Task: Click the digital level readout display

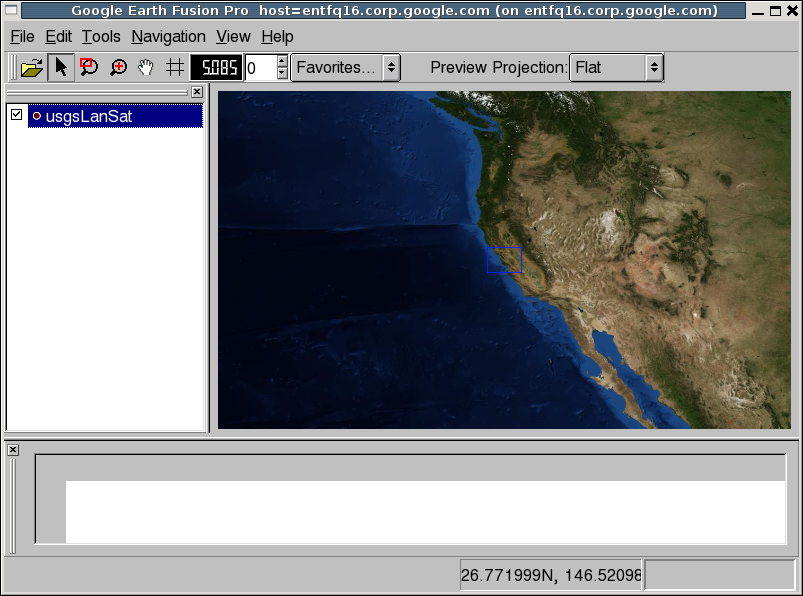Action: click(215, 67)
